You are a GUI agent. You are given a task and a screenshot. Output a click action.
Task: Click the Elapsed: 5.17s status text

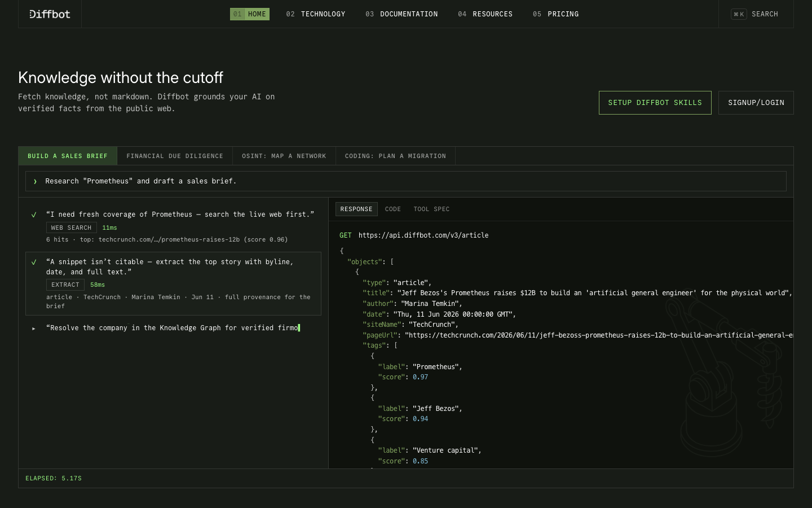pyautogui.click(x=54, y=478)
